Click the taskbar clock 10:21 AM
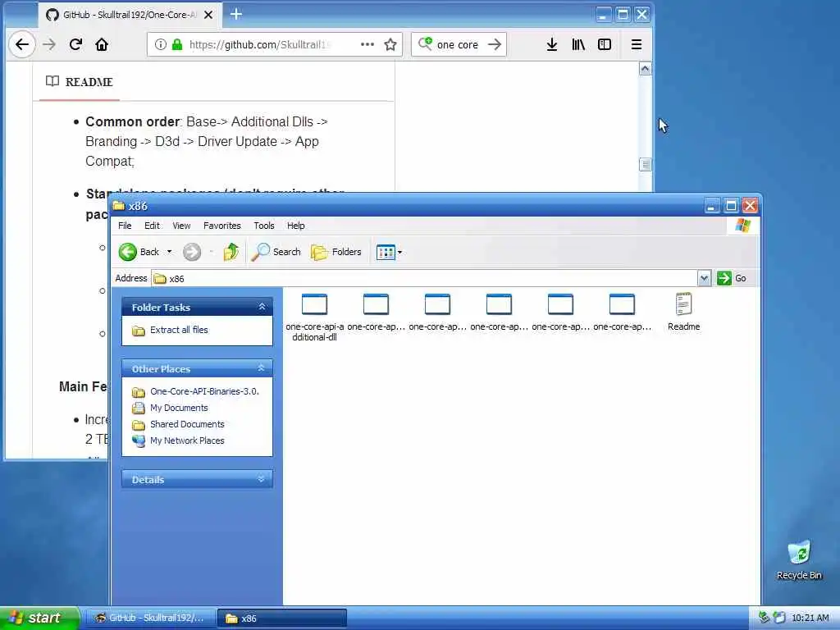Image resolution: width=840 pixels, height=630 pixels. (810, 619)
